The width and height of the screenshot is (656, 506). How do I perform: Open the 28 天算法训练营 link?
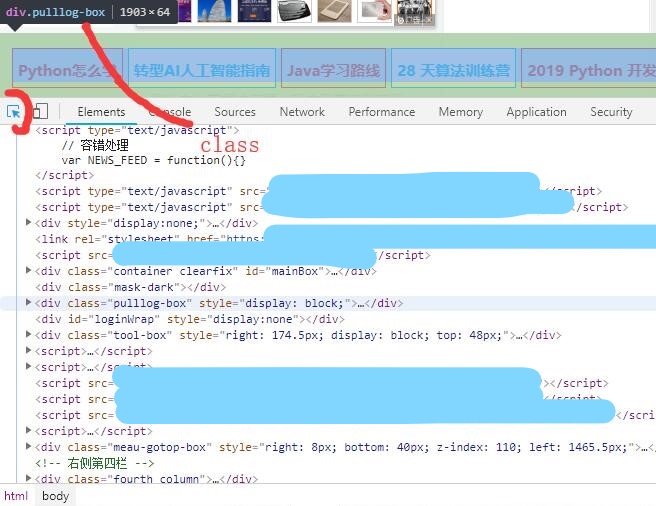pos(454,68)
